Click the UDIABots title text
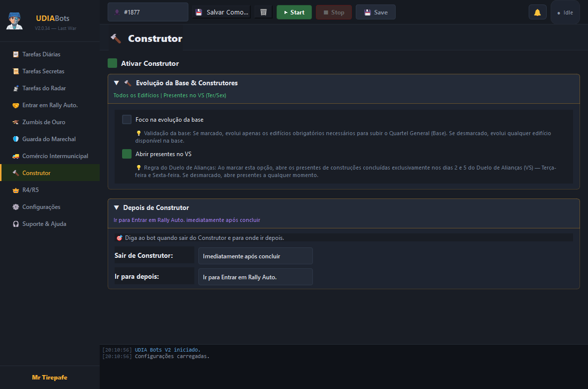The width and height of the screenshot is (588, 389). [52, 18]
